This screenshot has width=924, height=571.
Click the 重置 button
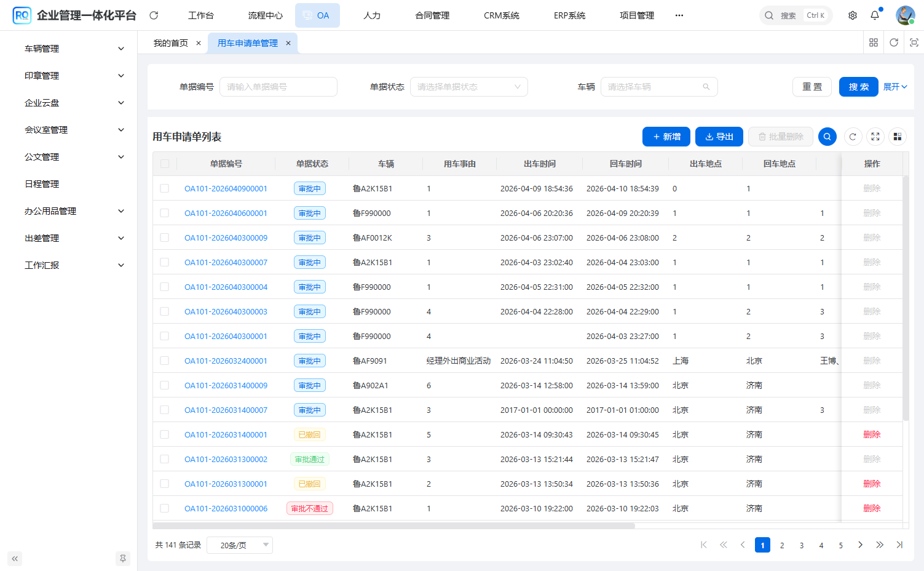[812, 87]
